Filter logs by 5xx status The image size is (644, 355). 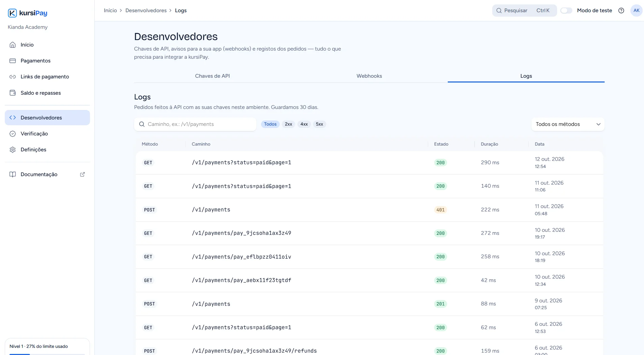[319, 124]
